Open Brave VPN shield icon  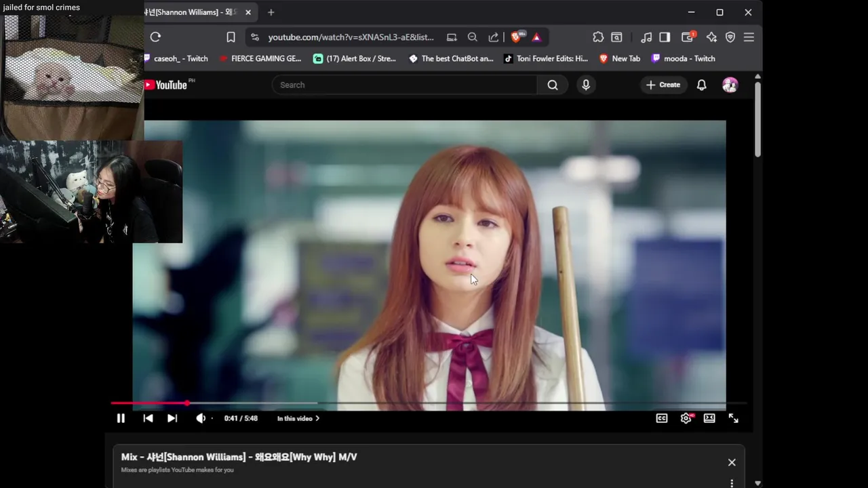(x=730, y=37)
